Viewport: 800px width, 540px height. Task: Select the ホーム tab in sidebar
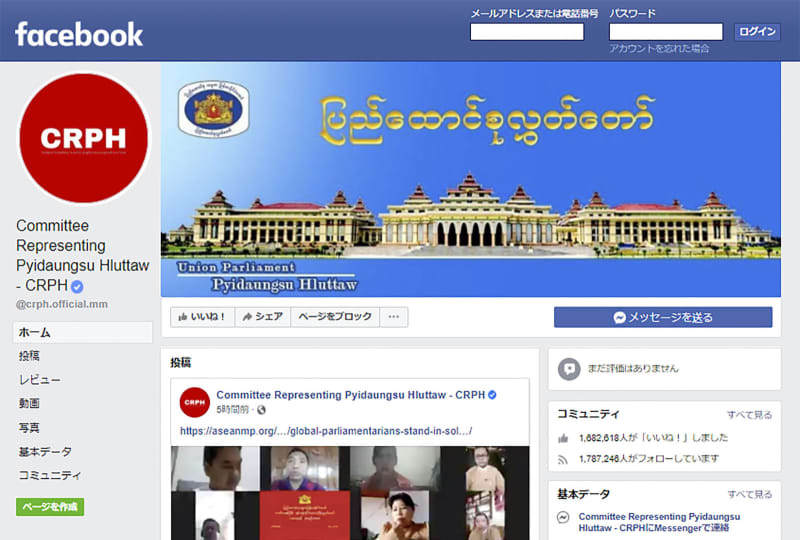coord(82,332)
